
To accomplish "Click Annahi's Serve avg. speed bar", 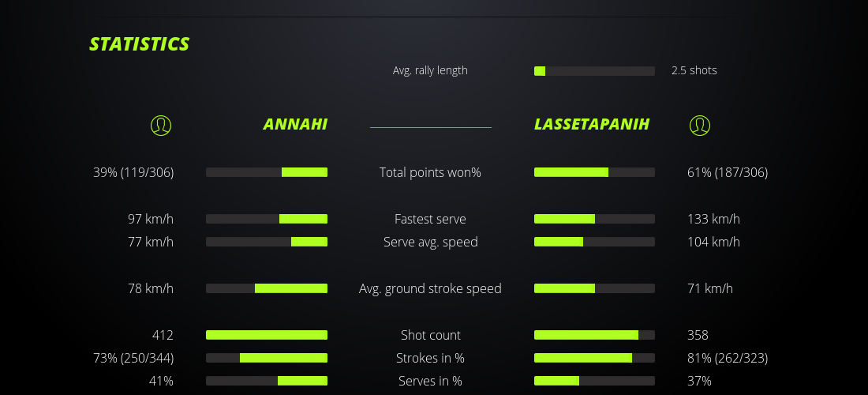I will click(267, 242).
